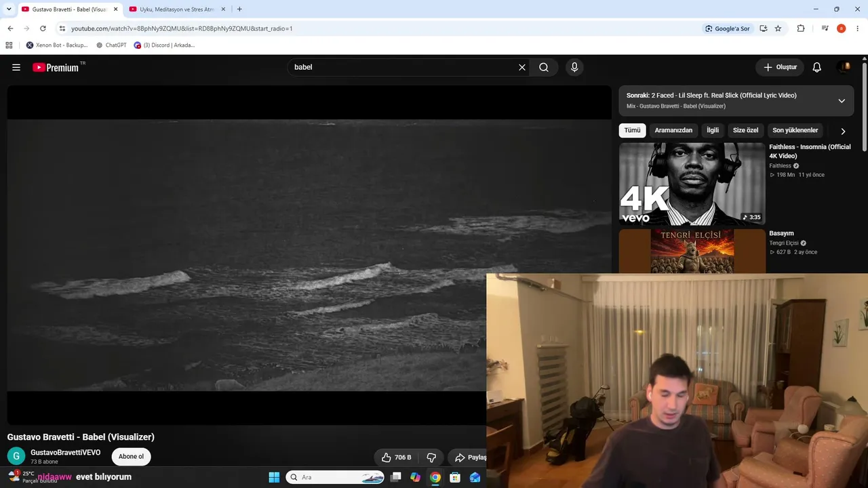Viewport: 868px width, 488px height.
Task: Submit search with the magnifier button
Action: (x=544, y=67)
